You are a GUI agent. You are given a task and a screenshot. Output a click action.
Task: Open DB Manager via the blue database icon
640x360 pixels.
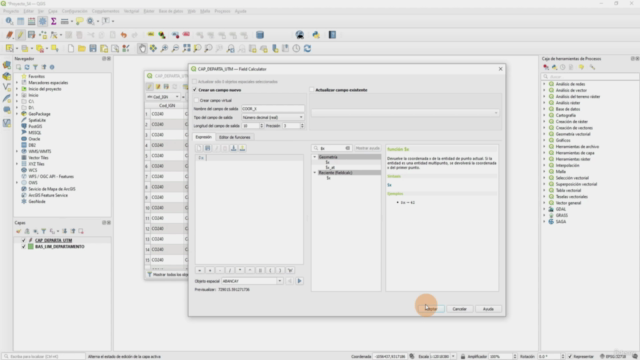tap(260, 35)
